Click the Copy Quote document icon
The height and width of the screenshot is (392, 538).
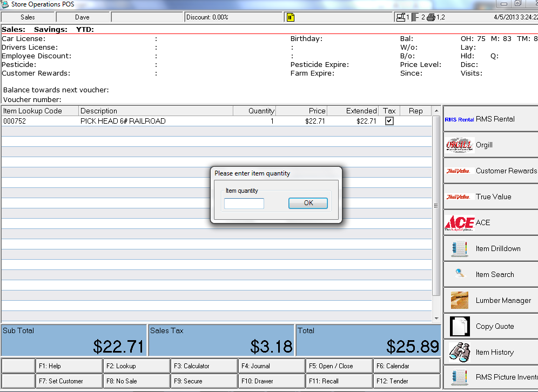point(460,326)
